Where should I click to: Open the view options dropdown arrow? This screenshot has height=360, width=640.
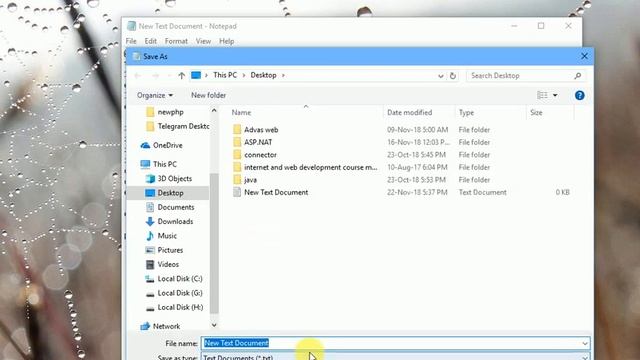[555, 96]
